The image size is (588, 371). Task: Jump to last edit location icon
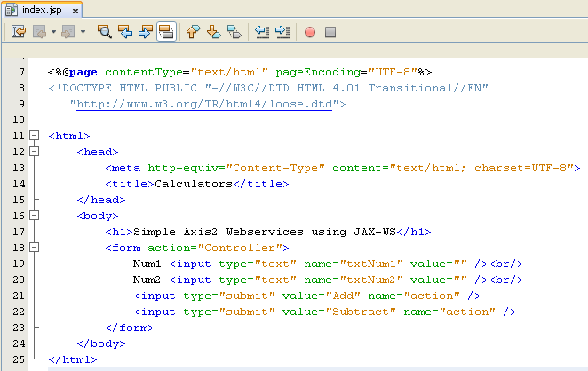[19, 31]
